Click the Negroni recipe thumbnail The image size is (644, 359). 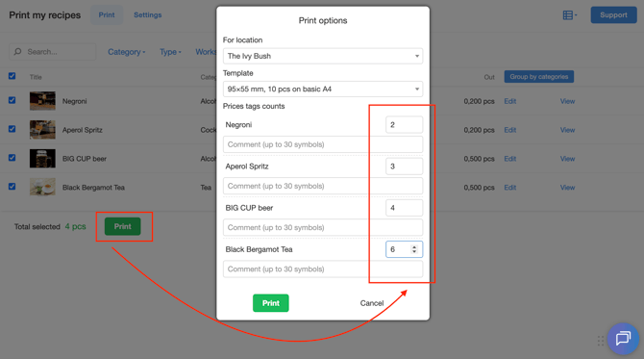(x=42, y=101)
